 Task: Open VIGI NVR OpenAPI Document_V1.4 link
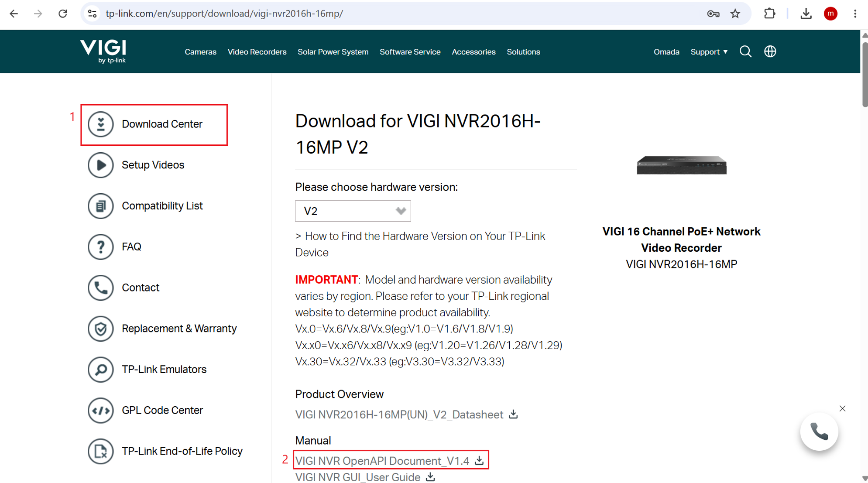(x=382, y=461)
